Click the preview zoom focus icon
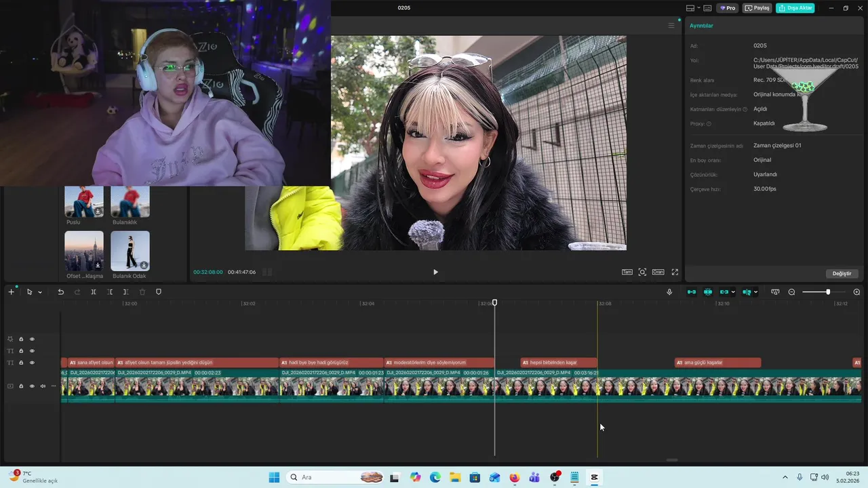Screen dimensions: 868x488 point(642,272)
